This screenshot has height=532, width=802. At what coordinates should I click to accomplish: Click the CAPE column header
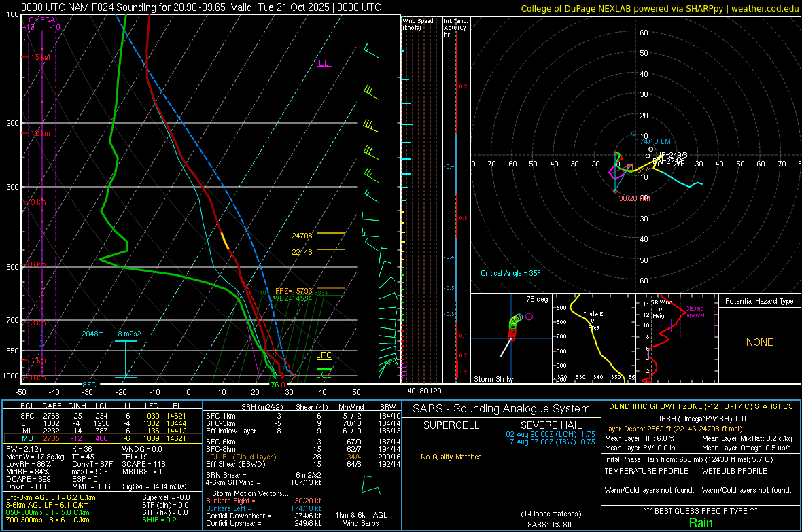[x=52, y=406]
